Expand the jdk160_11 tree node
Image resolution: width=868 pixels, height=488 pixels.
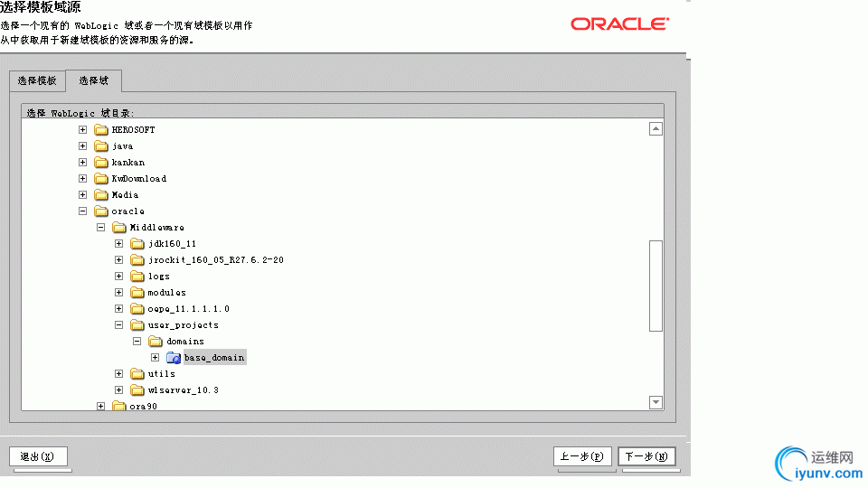click(x=119, y=243)
